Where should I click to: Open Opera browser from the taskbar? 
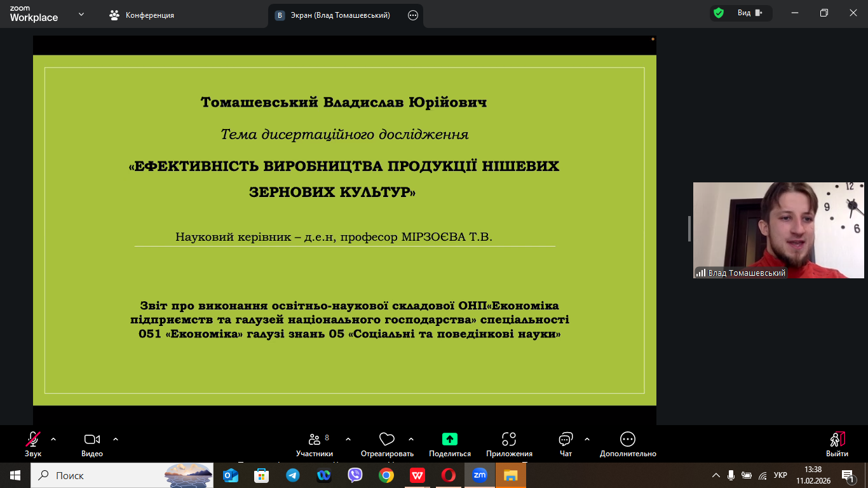pyautogui.click(x=448, y=475)
